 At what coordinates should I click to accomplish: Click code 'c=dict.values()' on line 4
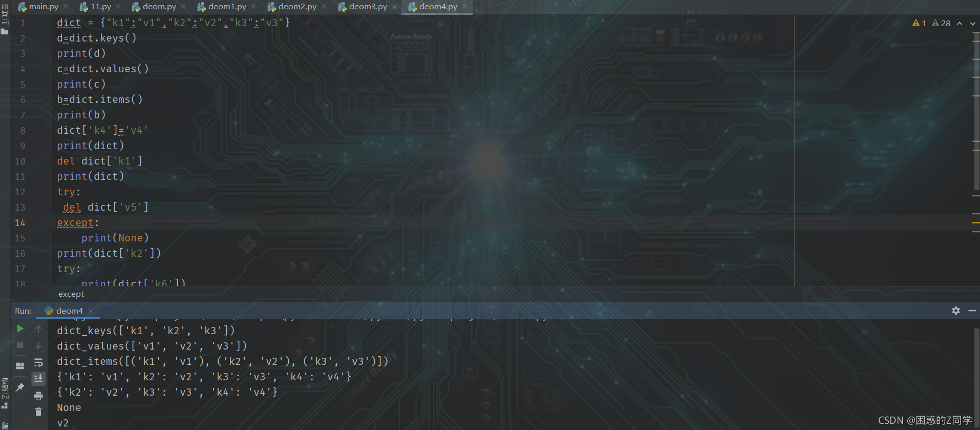pyautogui.click(x=103, y=69)
